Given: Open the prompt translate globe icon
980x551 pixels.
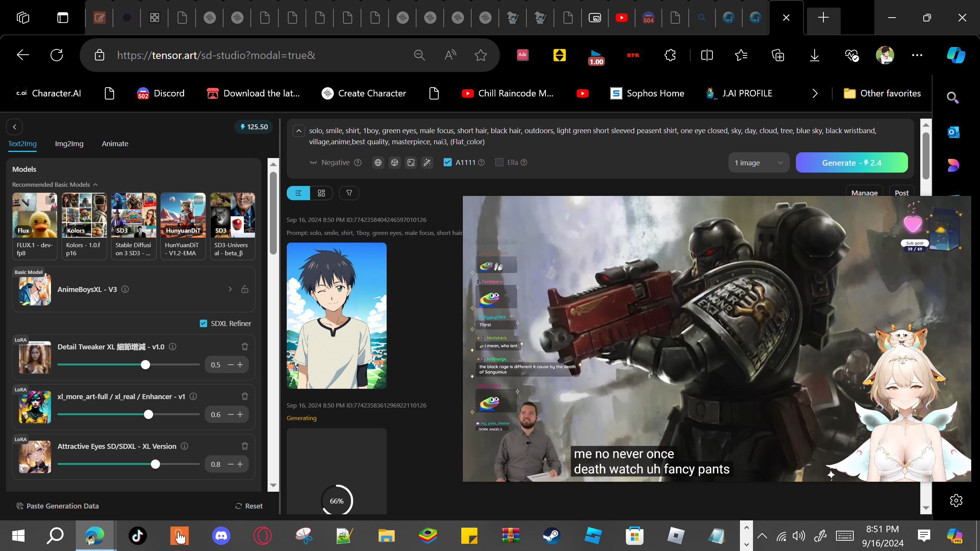Looking at the screenshot, I should 378,163.
